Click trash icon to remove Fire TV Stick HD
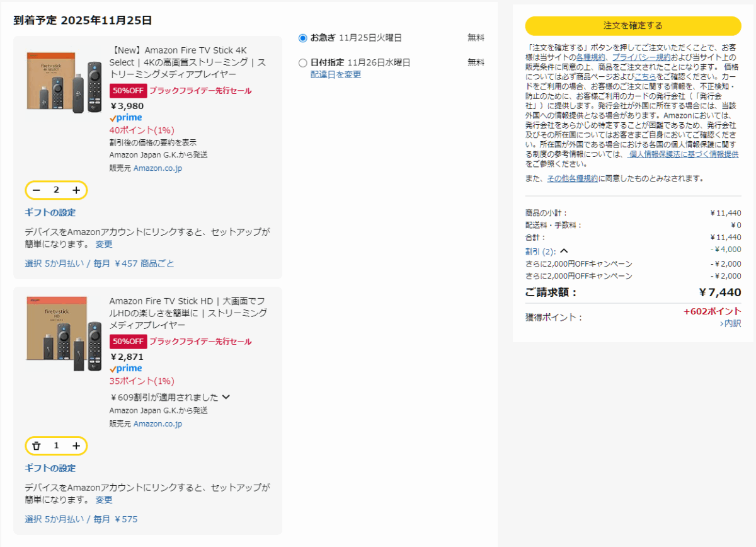This screenshot has height=547, width=756. [37, 446]
